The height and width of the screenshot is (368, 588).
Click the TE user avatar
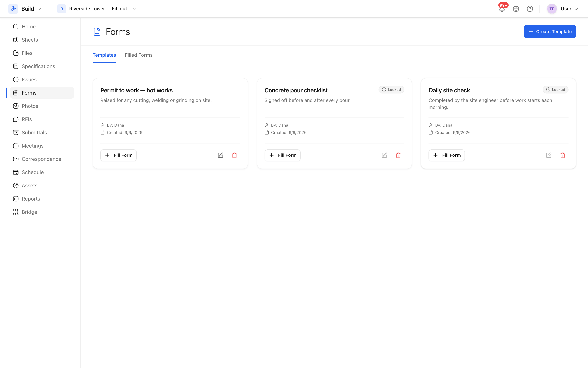coord(552,9)
